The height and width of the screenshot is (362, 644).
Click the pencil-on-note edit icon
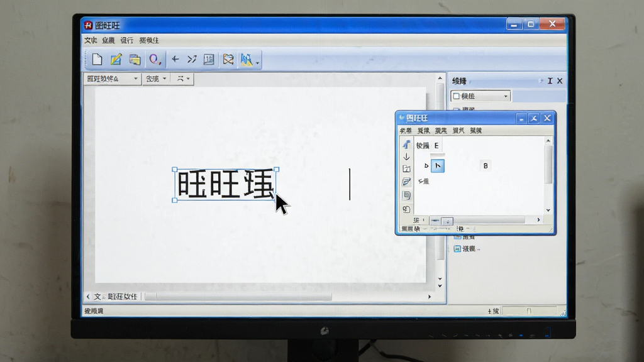tap(116, 60)
